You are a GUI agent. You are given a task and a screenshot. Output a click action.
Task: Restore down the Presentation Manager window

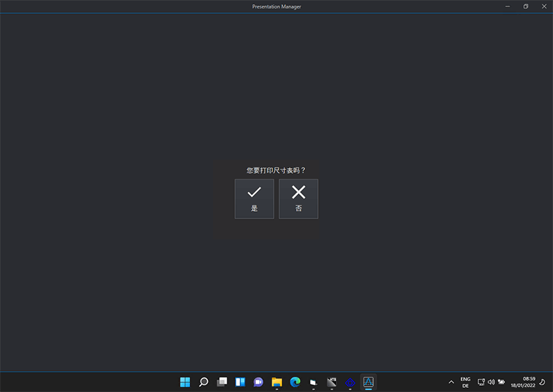[x=526, y=6]
